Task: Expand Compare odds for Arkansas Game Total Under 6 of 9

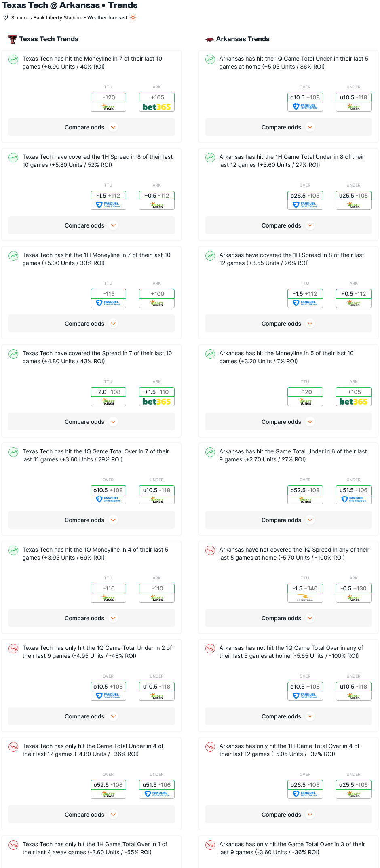Action: pos(288,520)
